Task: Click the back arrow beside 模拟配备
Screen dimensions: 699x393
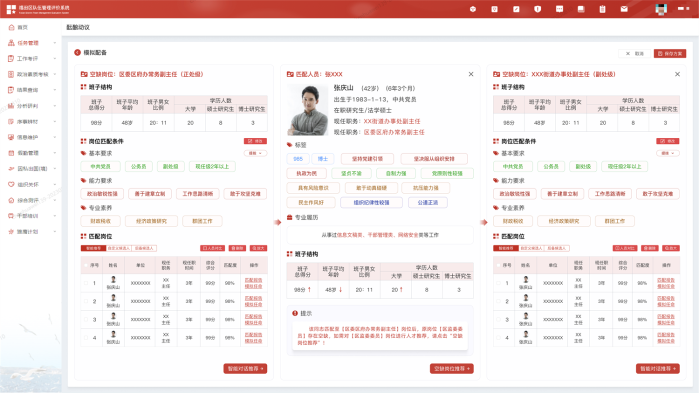Action: pyautogui.click(x=77, y=53)
